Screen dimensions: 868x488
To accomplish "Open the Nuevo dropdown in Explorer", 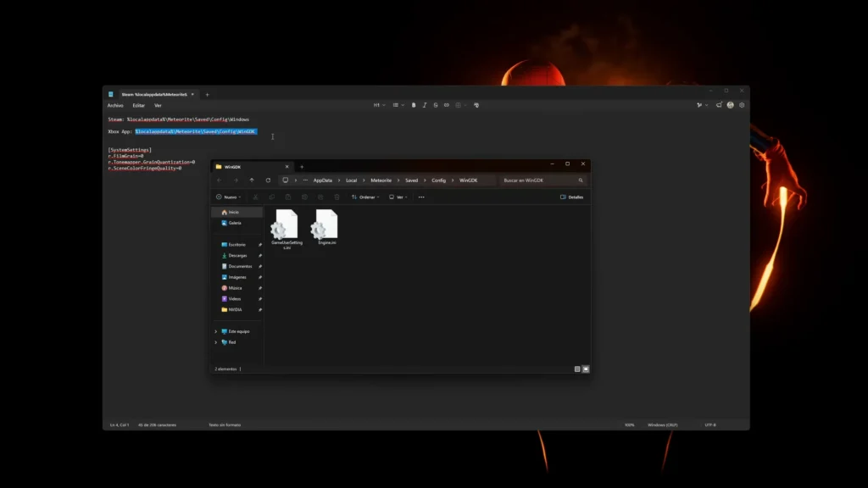I will click(229, 197).
